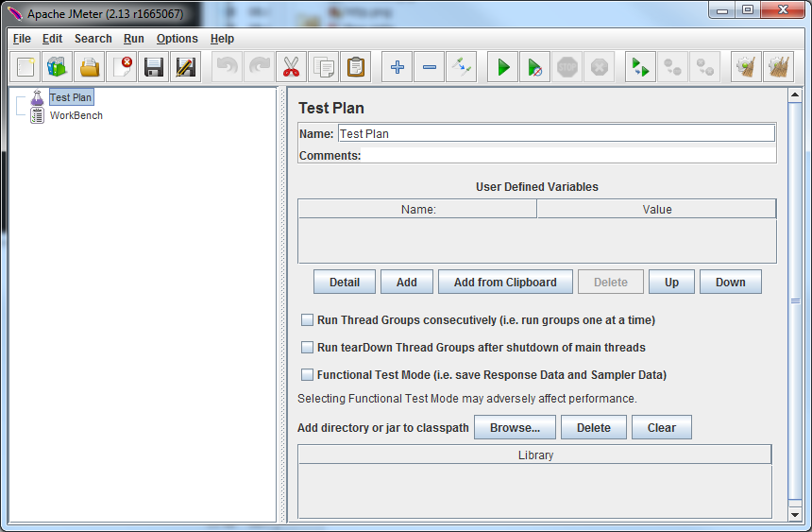Open the Options menu

[178, 39]
